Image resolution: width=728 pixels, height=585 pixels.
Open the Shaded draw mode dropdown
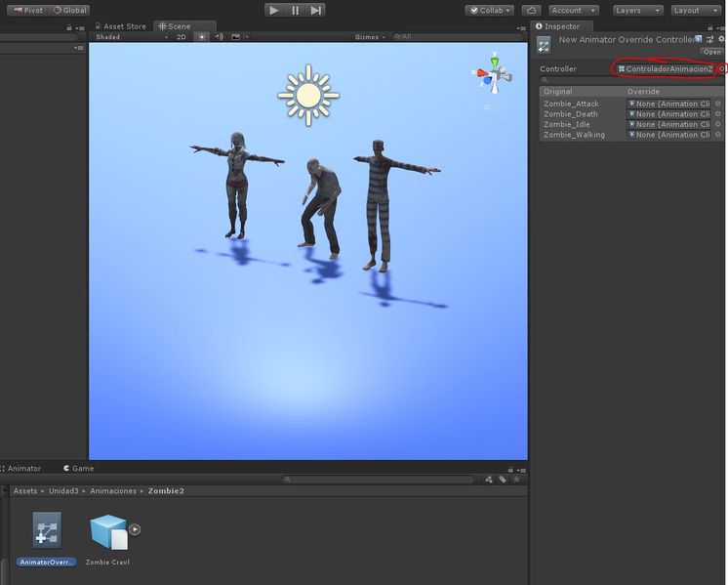(x=132, y=37)
